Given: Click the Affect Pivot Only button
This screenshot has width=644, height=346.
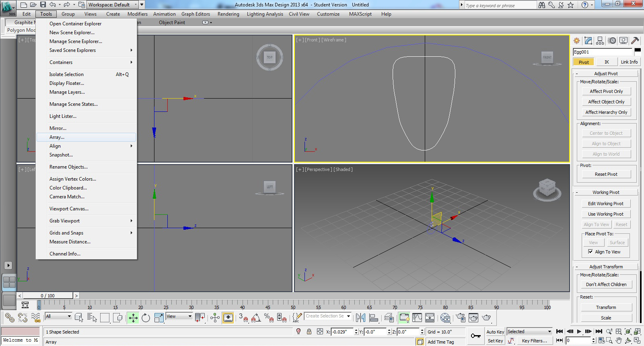Looking at the screenshot, I should (606, 91).
